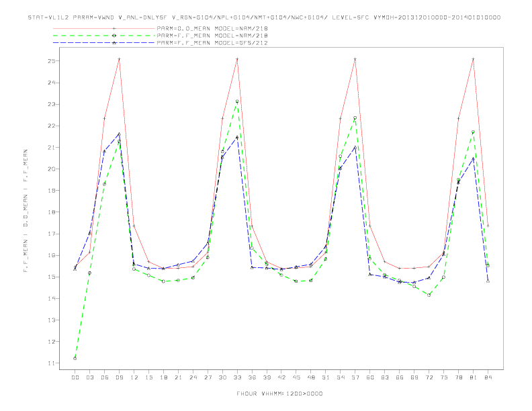Click x-axis tick label 12

click(134, 377)
